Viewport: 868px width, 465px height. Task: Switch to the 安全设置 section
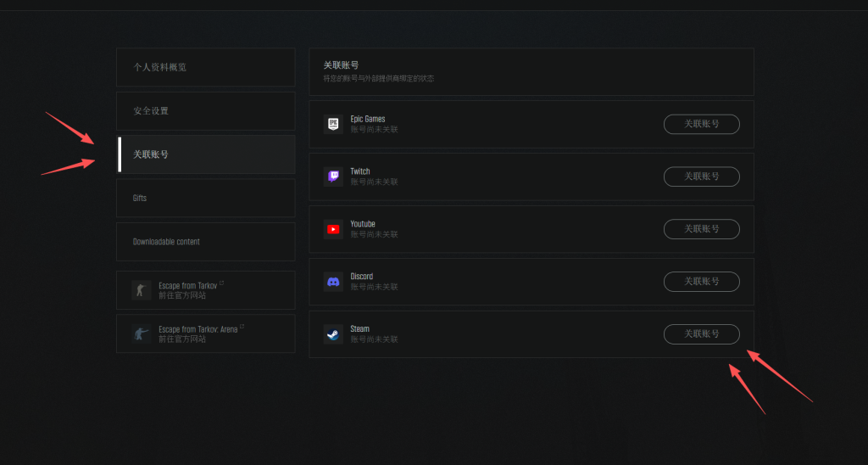coord(206,111)
